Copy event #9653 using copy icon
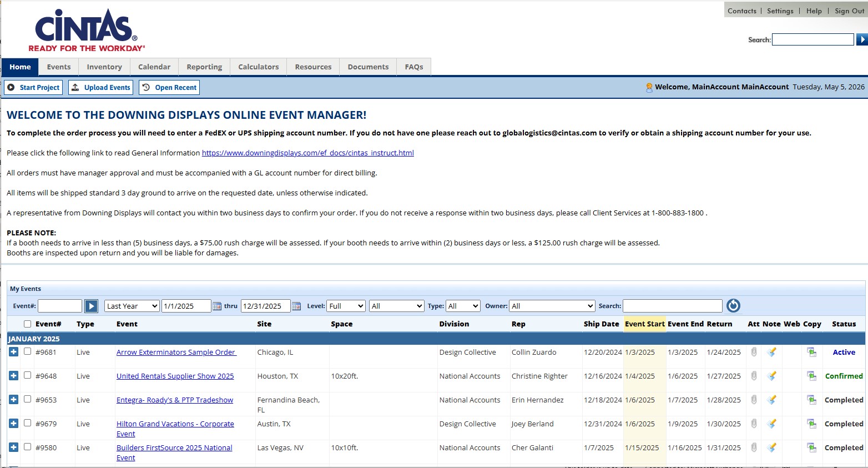This screenshot has width=868, height=468. click(811, 400)
